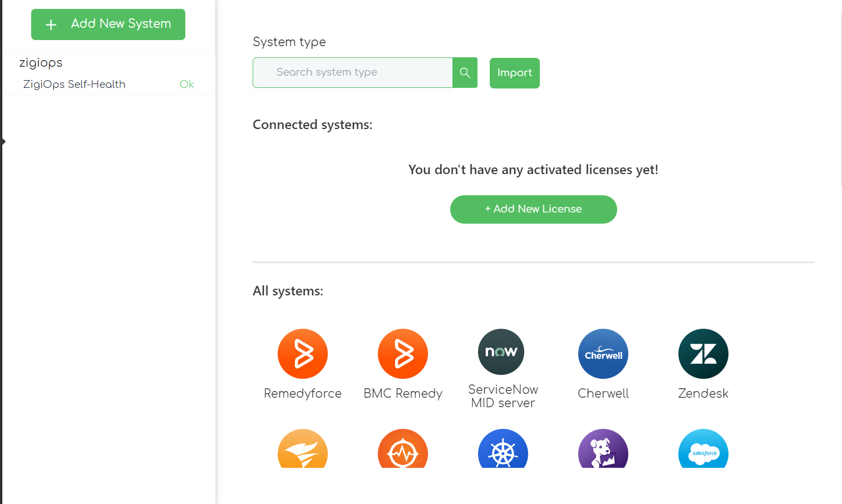Expand the collapsed left sidebar arrow

tap(3, 142)
